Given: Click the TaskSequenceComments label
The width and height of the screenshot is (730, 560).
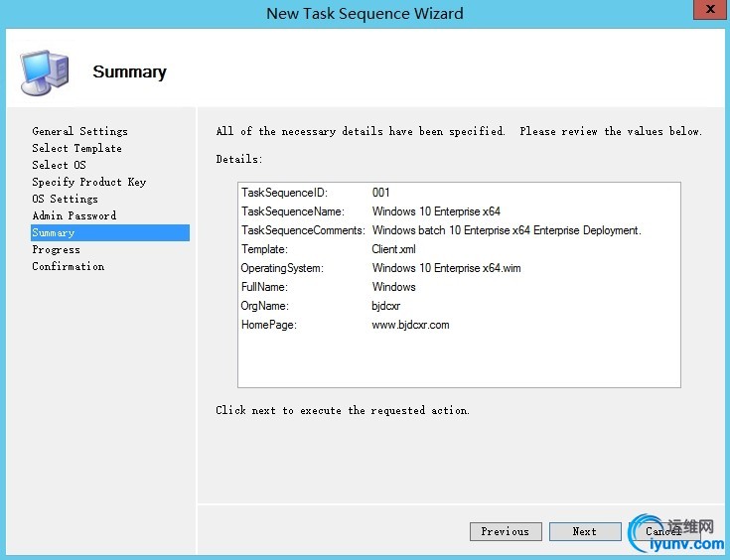Looking at the screenshot, I should (303, 230).
